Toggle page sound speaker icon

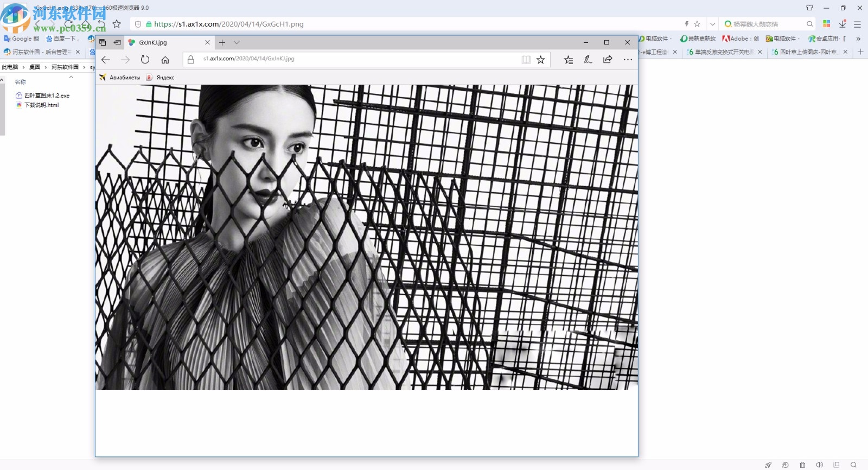(819, 465)
